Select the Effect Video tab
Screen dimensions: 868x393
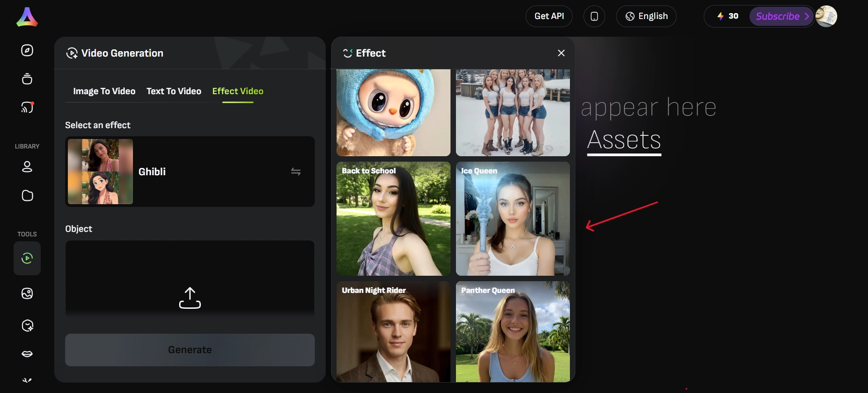pos(238,91)
